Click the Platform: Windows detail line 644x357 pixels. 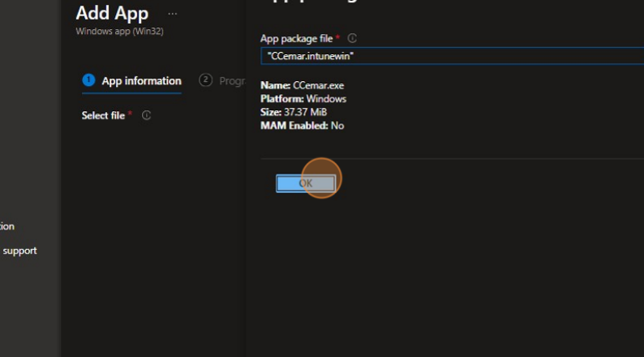click(x=303, y=99)
